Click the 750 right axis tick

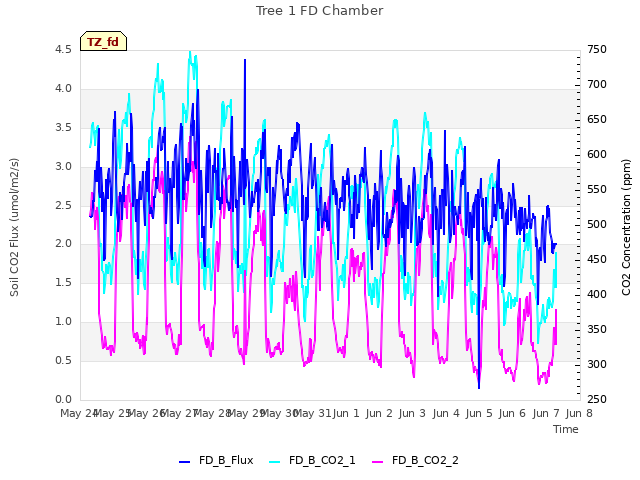597,50
